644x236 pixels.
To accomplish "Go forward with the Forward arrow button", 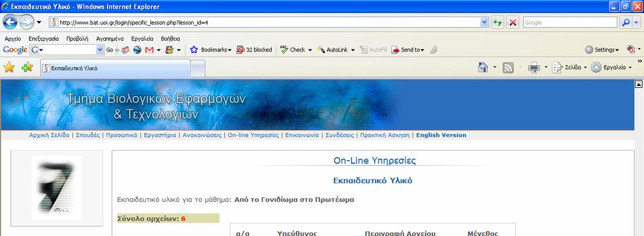I will [x=26, y=22].
